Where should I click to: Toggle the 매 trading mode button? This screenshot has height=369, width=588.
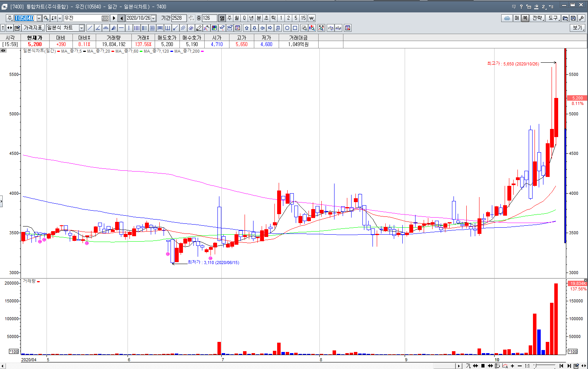point(517,18)
